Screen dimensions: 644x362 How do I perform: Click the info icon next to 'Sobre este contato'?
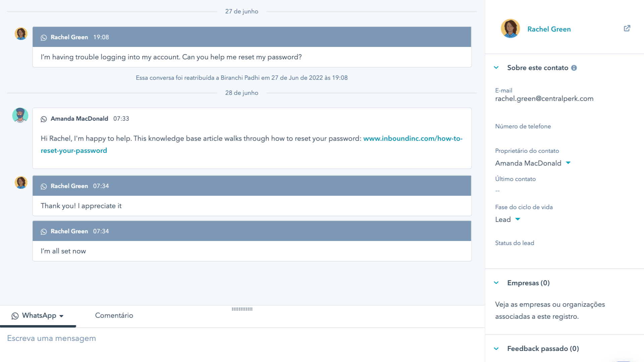coord(574,68)
